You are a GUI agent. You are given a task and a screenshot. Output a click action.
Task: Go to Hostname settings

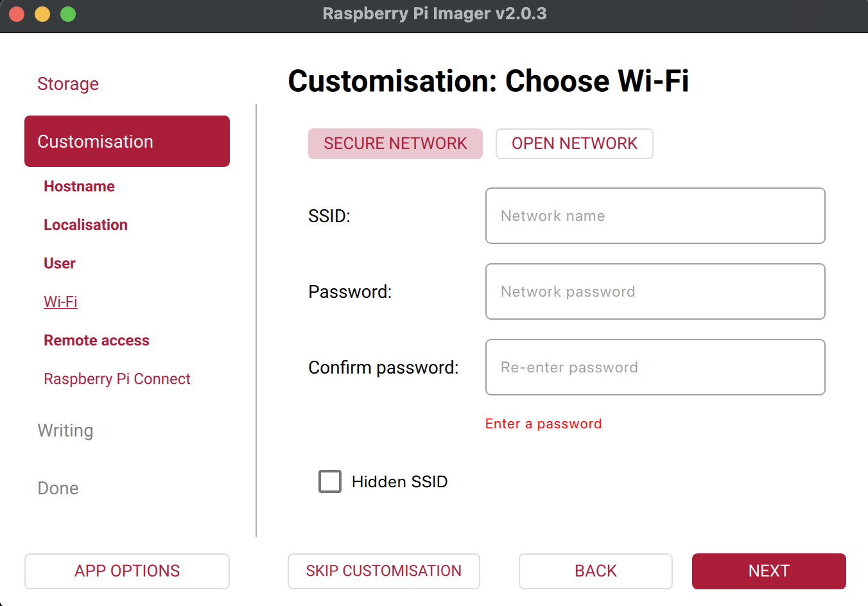[x=79, y=186]
